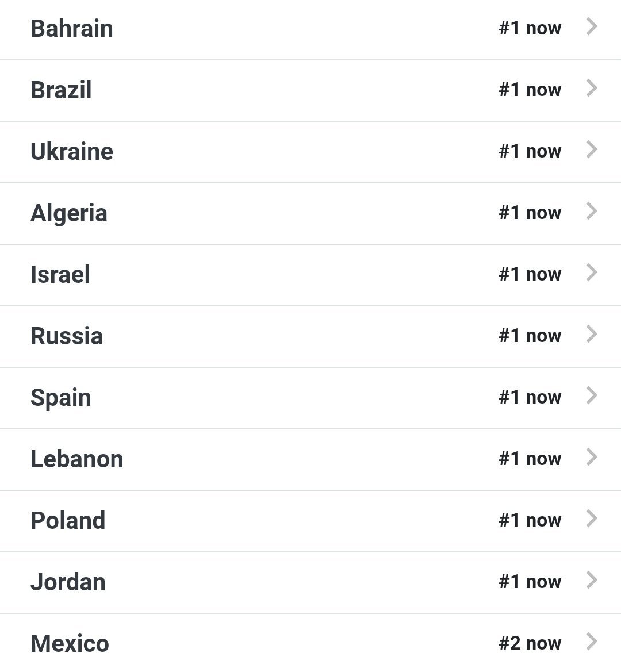
Task: Click Mexico's "#2 now" ranking
Action: click(530, 643)
